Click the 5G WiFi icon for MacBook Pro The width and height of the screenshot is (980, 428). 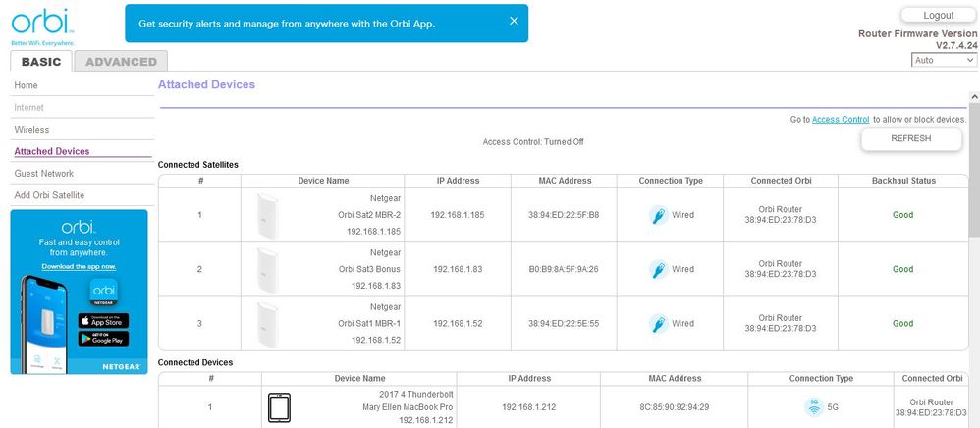pos(814,406)
